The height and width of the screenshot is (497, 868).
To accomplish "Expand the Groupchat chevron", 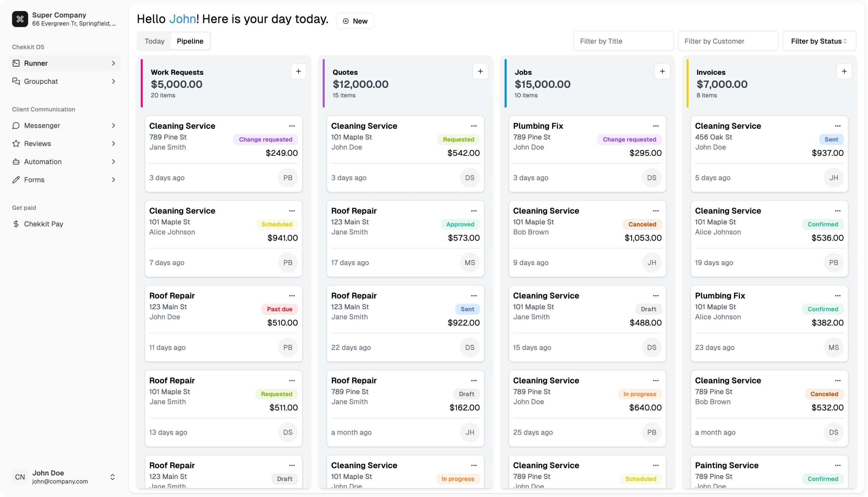I will (x=114, y=81).
